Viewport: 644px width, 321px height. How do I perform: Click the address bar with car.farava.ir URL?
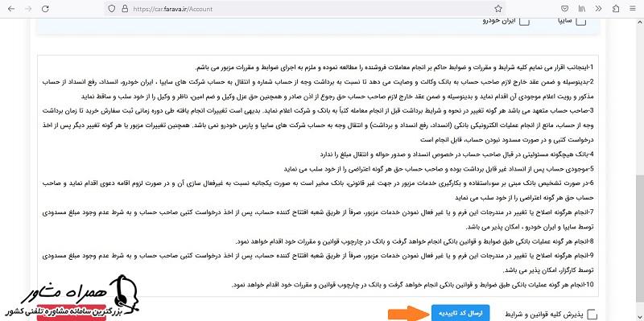coord(305,9)
